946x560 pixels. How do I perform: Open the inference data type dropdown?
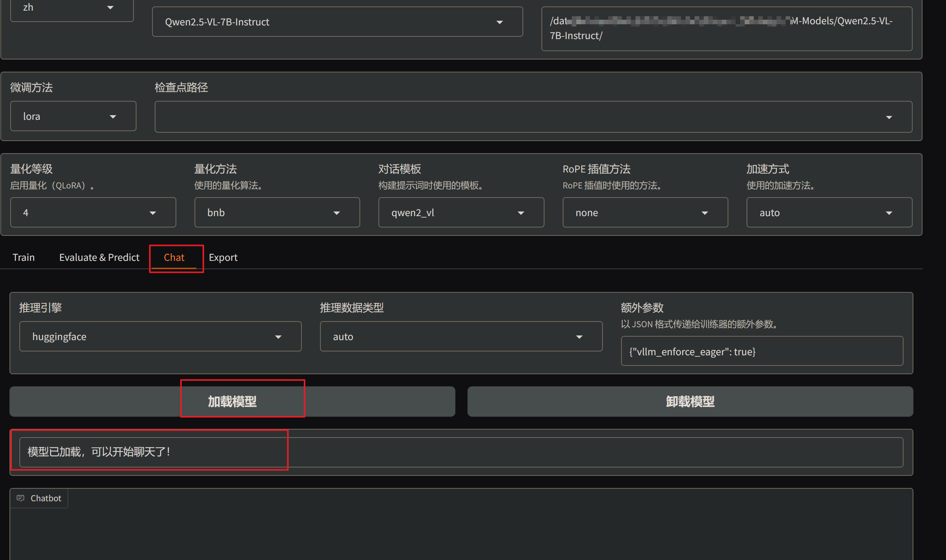pos(461,337)
